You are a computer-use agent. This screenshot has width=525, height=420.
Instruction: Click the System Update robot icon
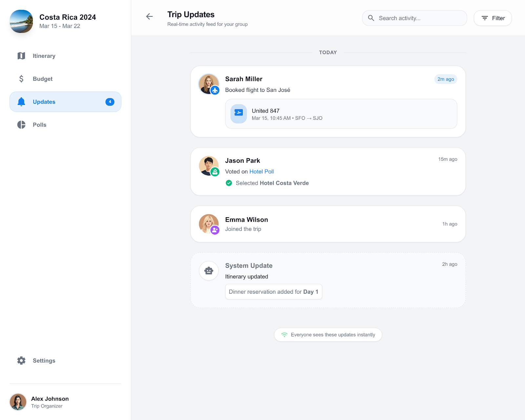(209, 271)
